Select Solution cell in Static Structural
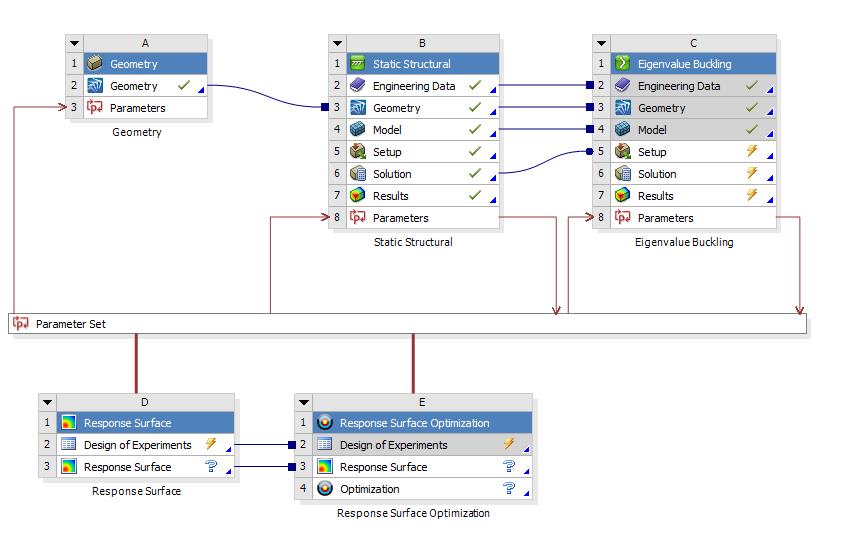This screenshot has height=537, width=846. point(423,174)
